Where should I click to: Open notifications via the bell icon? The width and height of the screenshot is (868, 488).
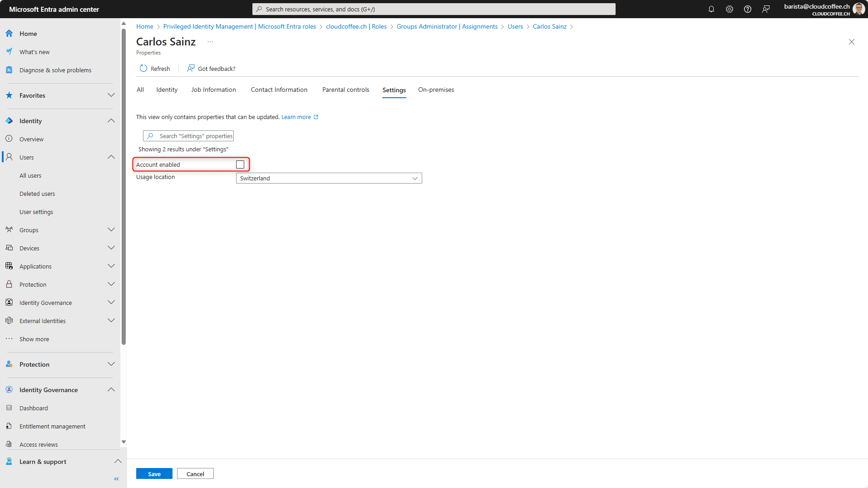[711, 9]
